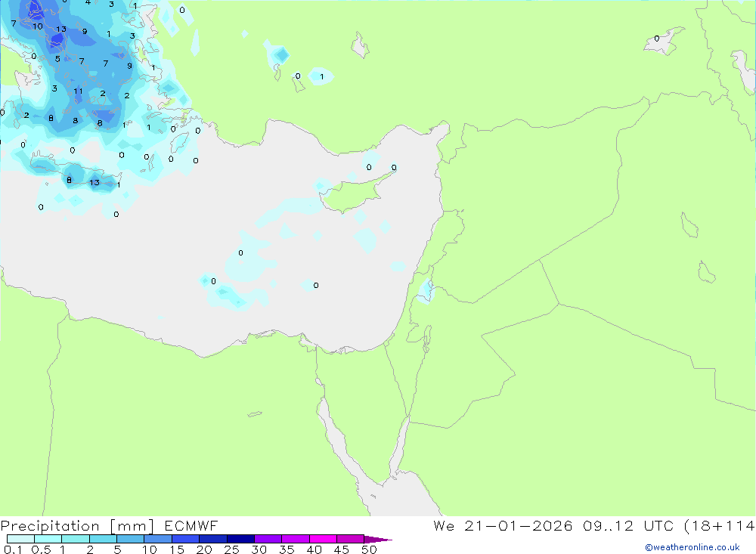This screenshot has height=554, width=756.
Task: Select the 25–30 mm navy legend swatch
Action: point(240,539)
